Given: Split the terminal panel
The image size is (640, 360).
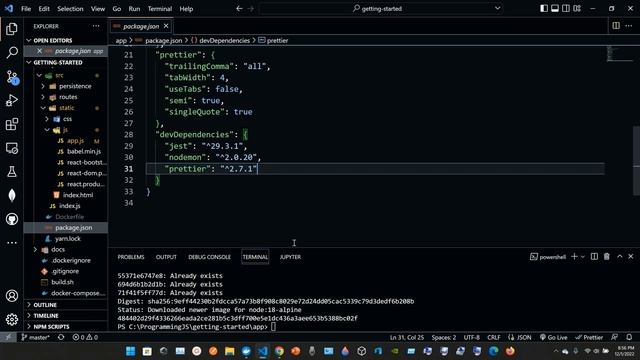Looking at the screenshot, I should [x=594, y=256].
